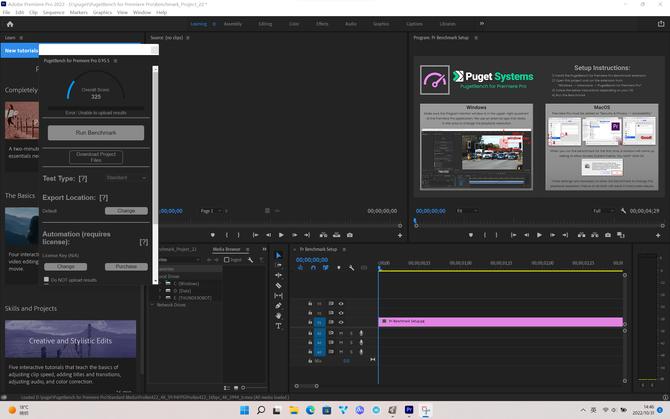Click the Run Benchmark button
Image resolution: width=670 pixels, height=419 pixels.
coord(96,133)
